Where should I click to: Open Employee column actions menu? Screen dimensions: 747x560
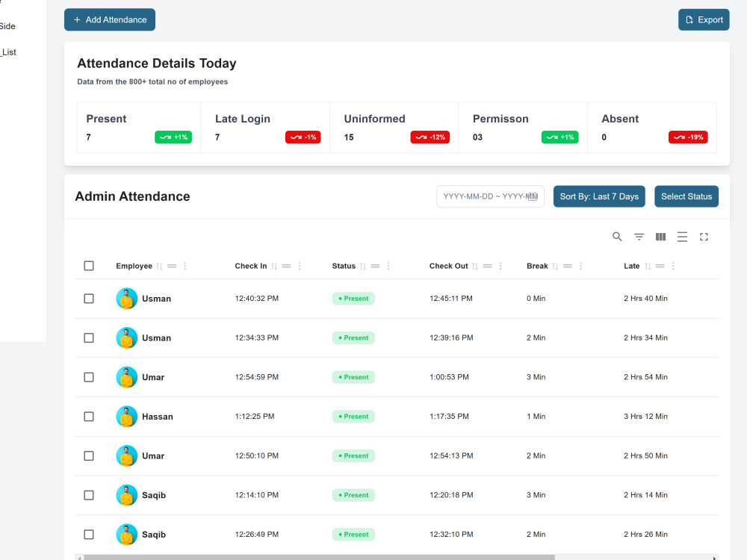point(185,267)
